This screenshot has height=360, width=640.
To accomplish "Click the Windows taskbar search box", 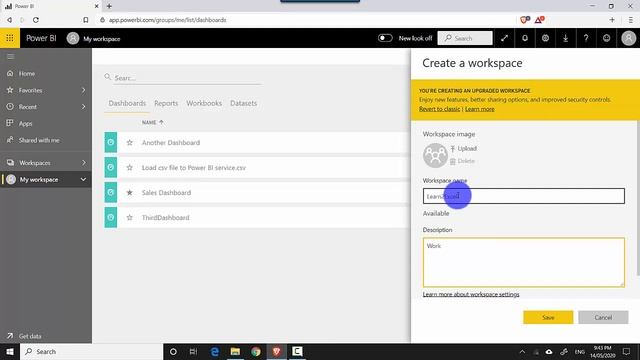I will 92,351.
